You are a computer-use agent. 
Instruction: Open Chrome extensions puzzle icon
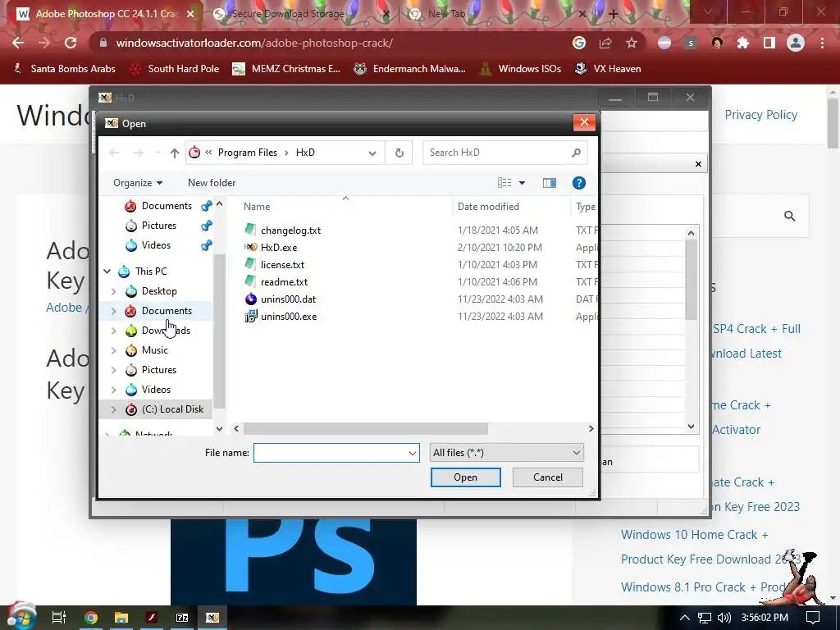coord(743,43)
